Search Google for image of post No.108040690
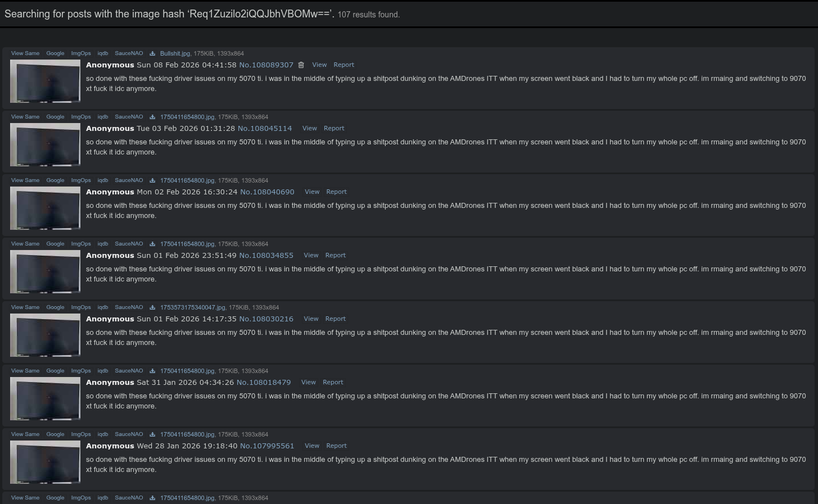 pos(55,180)
